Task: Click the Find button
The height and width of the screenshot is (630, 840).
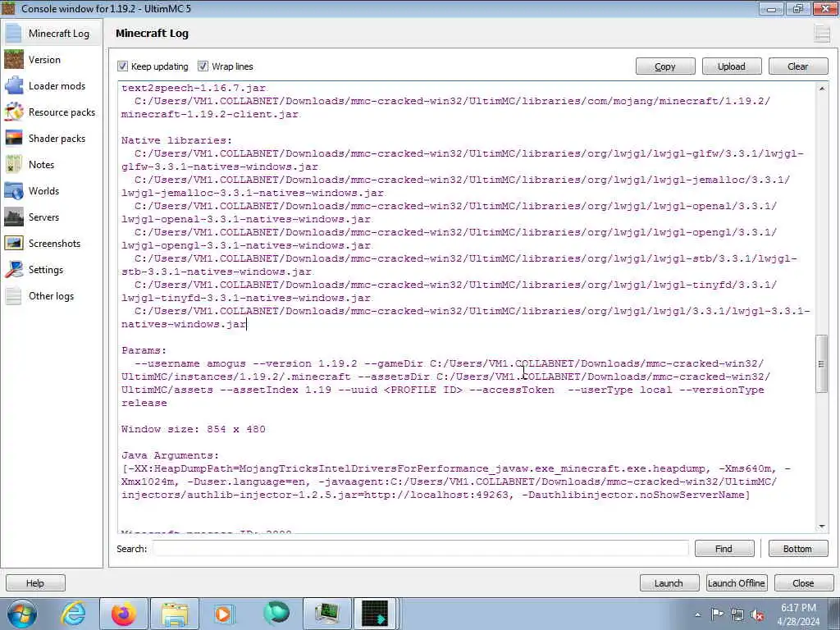Action: [724, 549]
